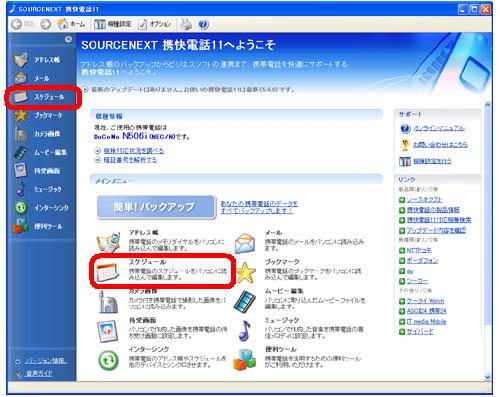The width and height of the screenshot is (500, 397).
Task: Open 機種設定 device settings in toolbar
Action: 112,24
